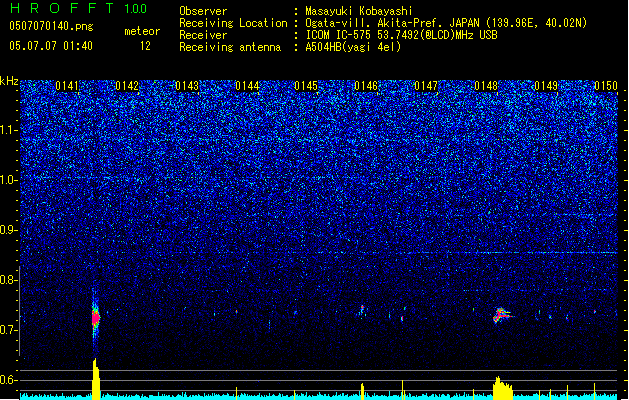This screenshot has width=629, height=400.
Task: Click the Receiving antenna label
Action: (x=230, y=47)
